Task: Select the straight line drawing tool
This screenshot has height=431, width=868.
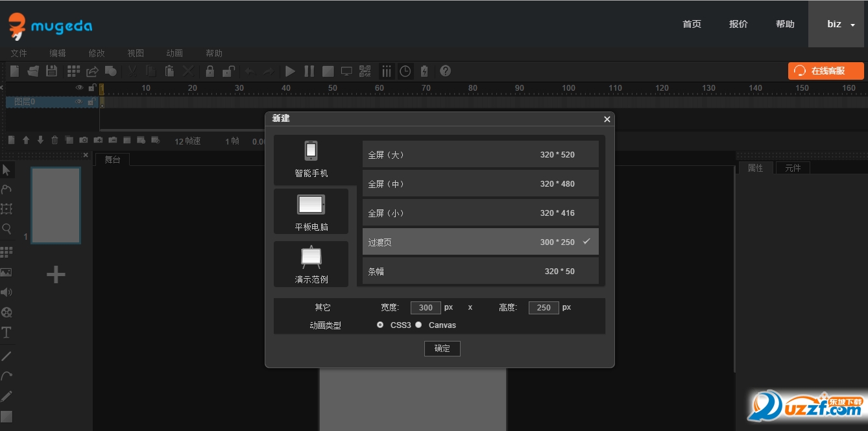Action: click(x=6, y=356)
